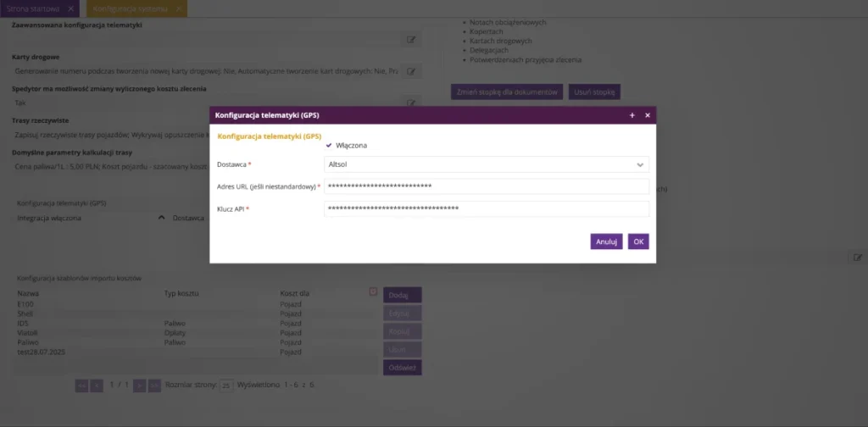This screenshot has height=427, width=868.
Task: Click the Dodaj button for cost templates
Action: coord(403,295)
